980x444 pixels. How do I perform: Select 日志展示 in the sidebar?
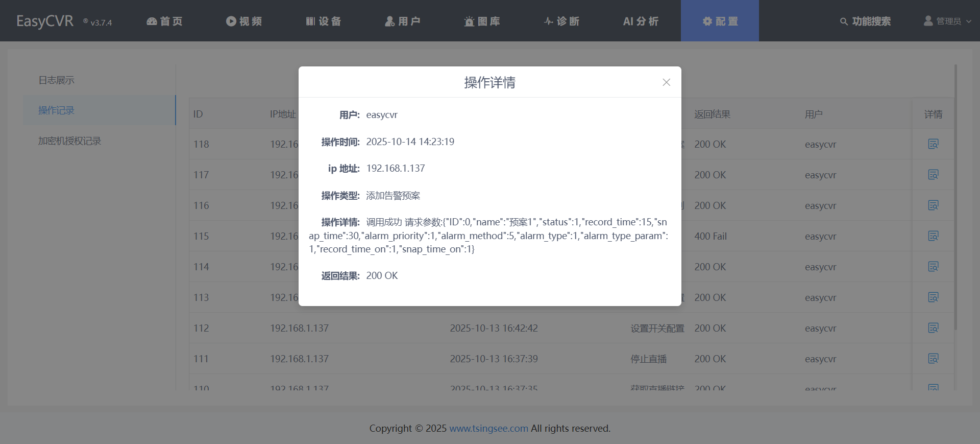(57, 80)
